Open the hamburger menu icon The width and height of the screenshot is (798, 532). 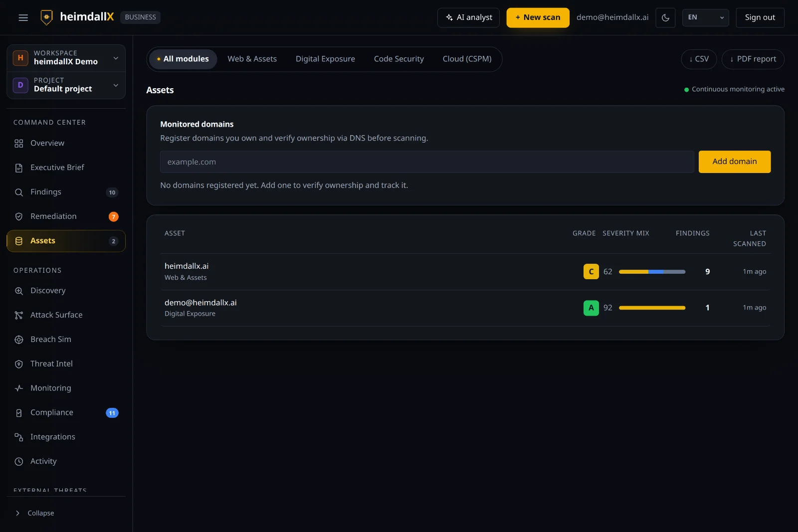click(x=23, y=17)
